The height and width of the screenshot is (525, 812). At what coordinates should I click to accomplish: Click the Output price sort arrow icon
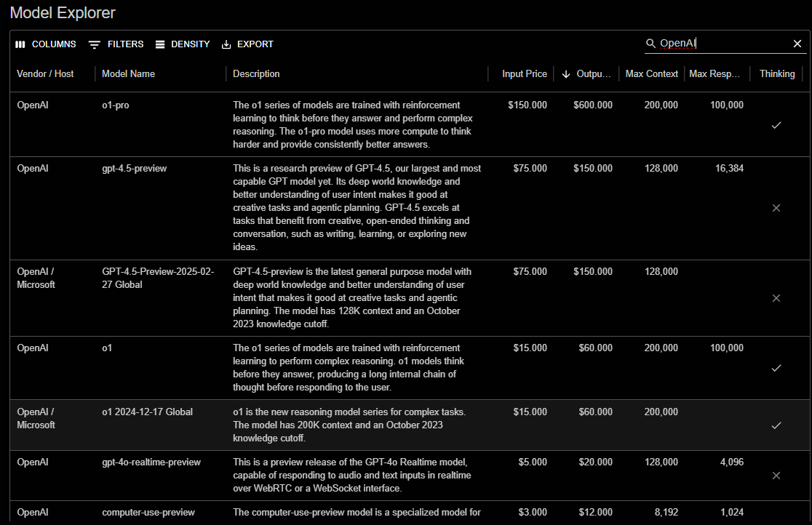(x=566, y=75)
